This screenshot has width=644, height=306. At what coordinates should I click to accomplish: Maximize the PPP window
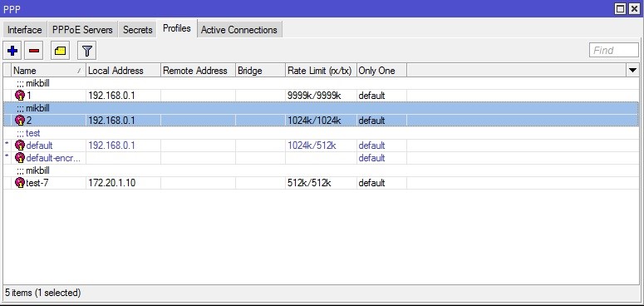tap(621, 9)
